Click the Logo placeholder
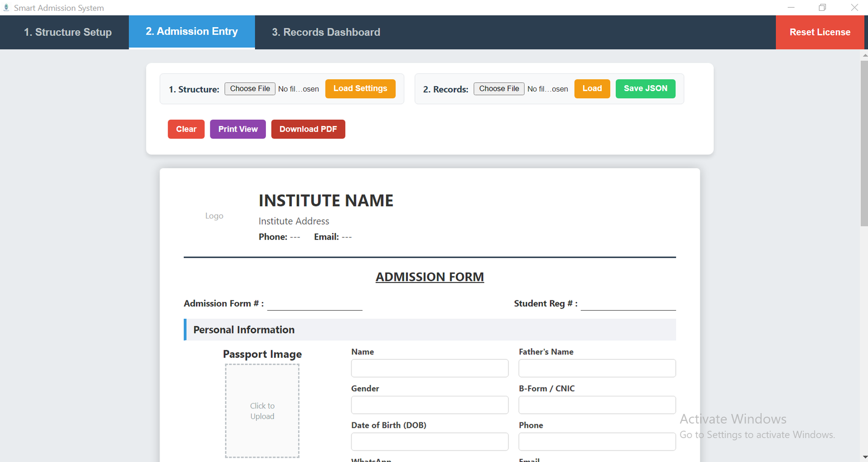This screenshot has width=868, height=462. point(214,216)
